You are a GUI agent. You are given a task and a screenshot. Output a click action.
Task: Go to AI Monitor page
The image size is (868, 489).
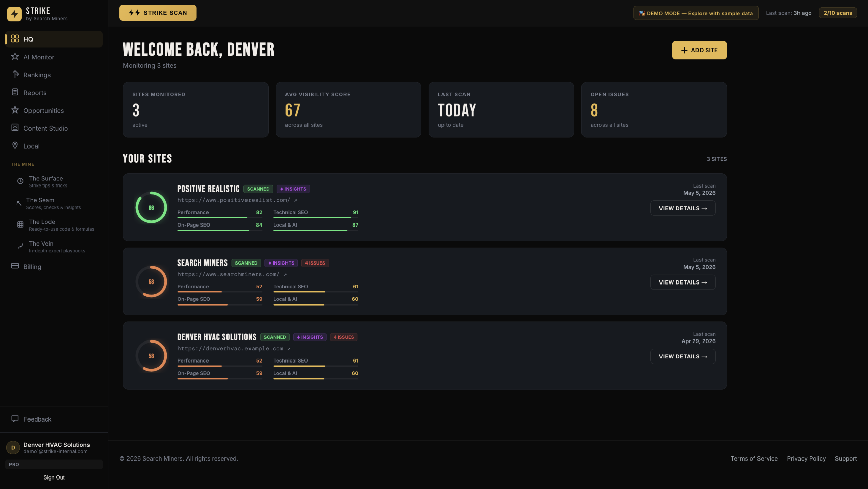coord(54,57)
